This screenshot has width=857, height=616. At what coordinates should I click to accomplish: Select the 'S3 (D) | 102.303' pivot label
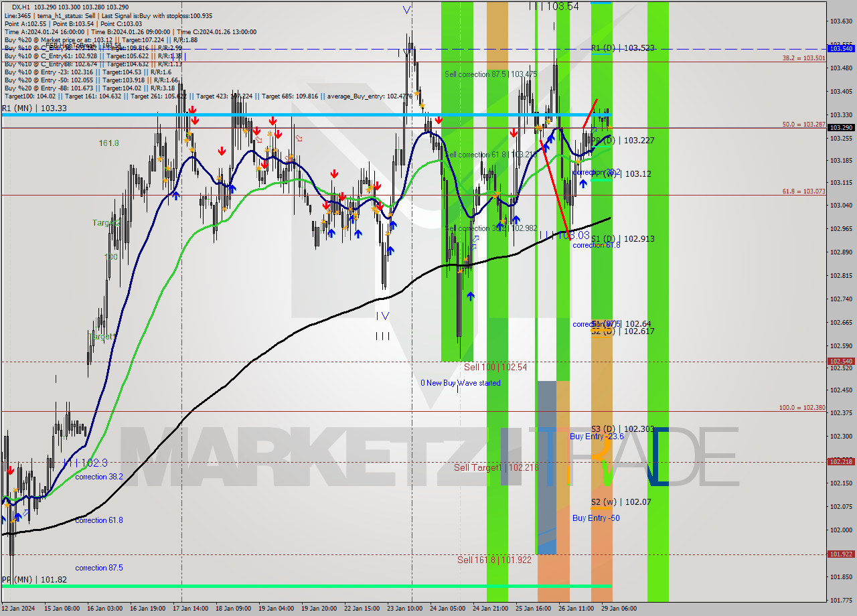click(x=623, y=429)
